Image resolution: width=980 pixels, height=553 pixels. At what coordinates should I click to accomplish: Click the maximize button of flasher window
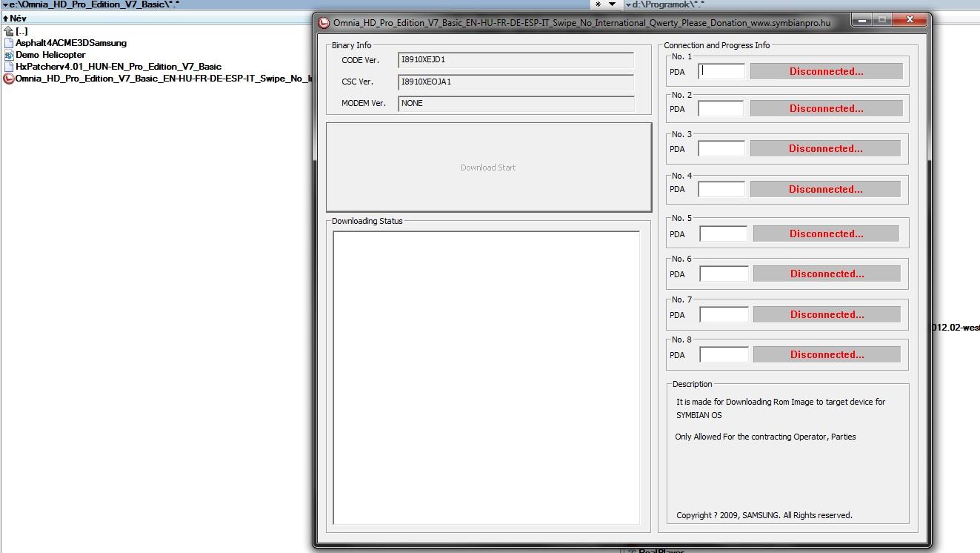[881, 20]
